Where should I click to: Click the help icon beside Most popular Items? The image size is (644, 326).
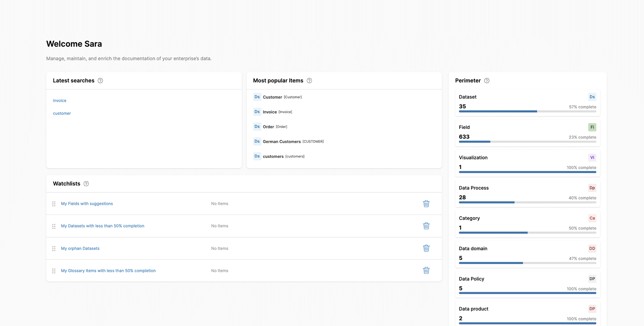pos(309,80)
